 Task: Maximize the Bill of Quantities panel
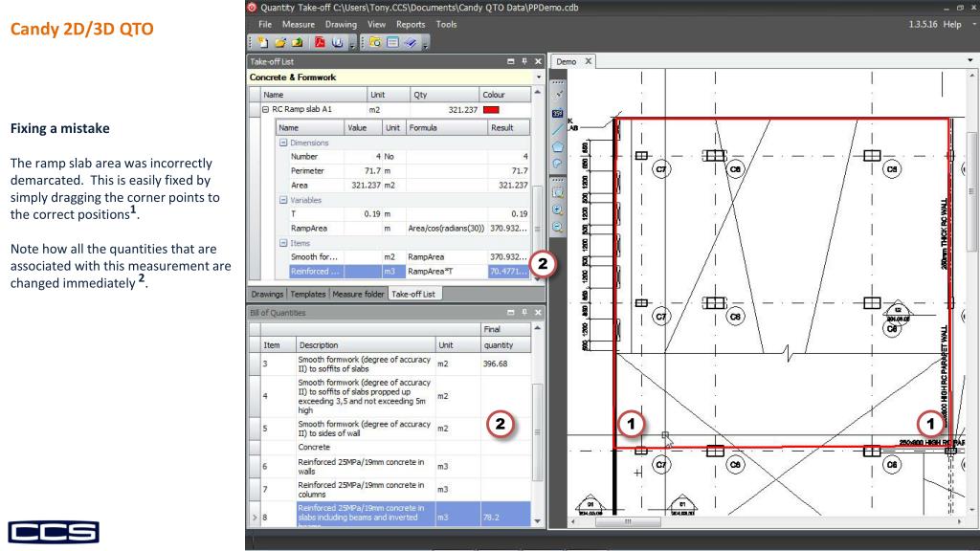(x=511, y=313)
